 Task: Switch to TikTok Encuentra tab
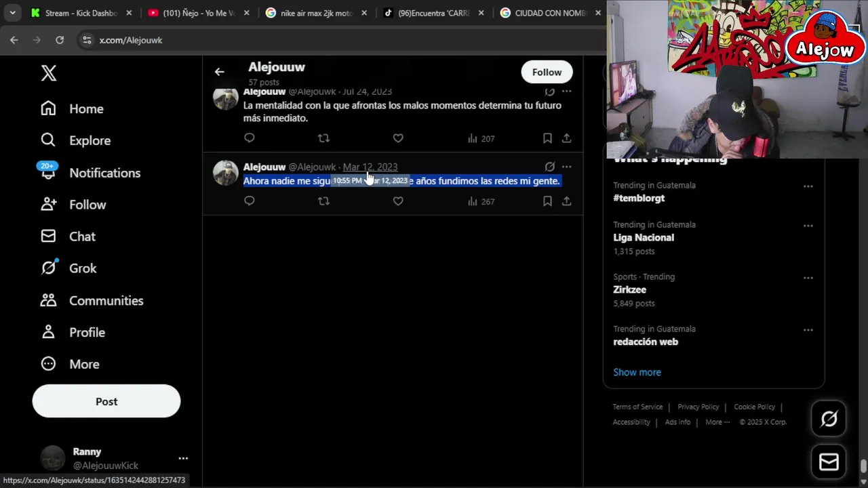coord(434,13)
